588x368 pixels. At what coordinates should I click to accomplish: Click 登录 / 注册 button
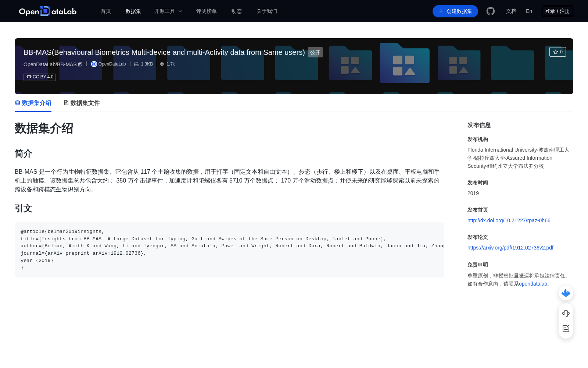click(x=557, y=11)
